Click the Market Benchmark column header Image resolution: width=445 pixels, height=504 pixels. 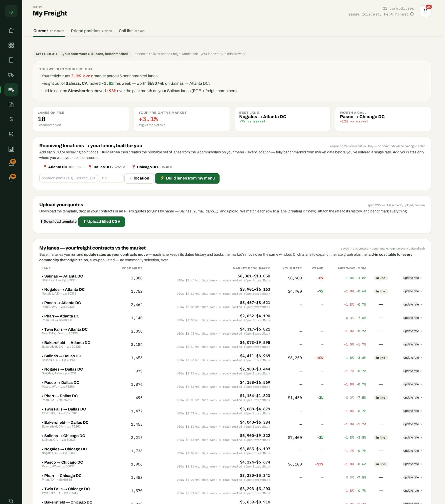tap(251, 268)
